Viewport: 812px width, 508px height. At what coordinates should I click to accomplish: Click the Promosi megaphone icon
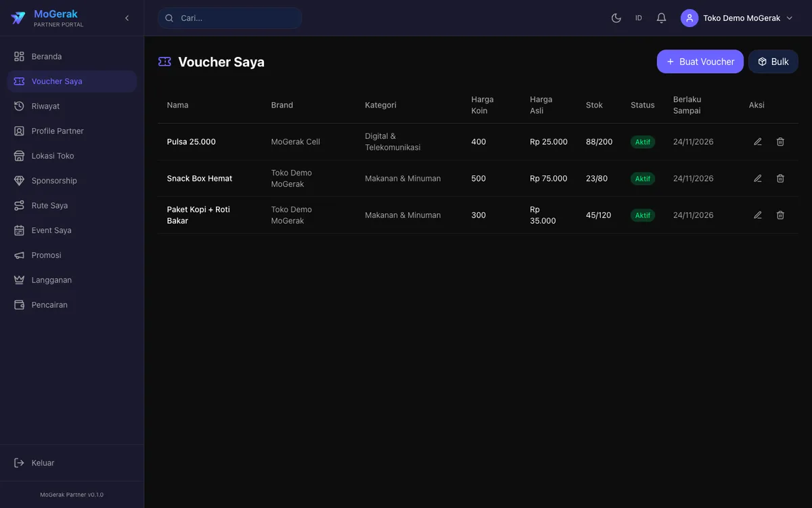tap(19, 255)
